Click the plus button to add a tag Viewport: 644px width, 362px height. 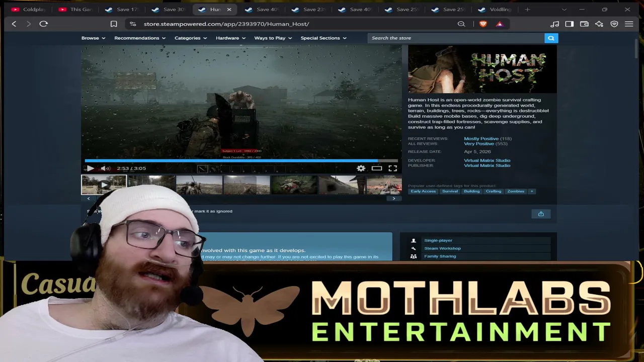click(531, 191)
